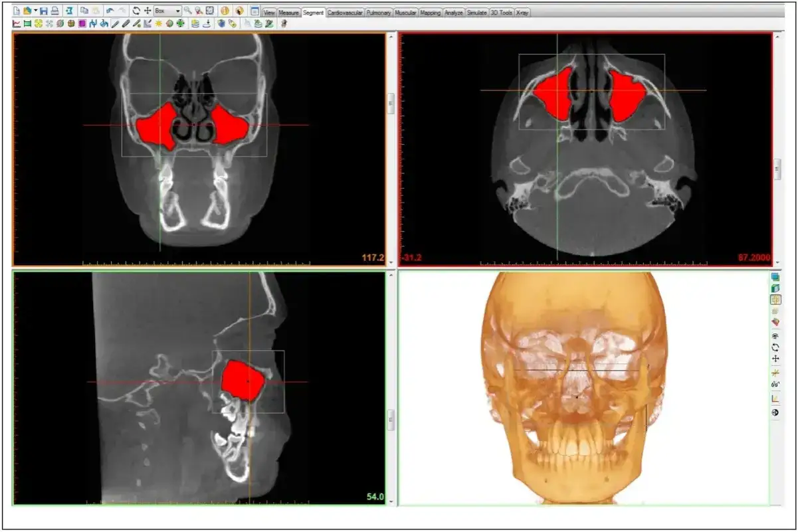Click the Zoom to fit square icon
The height and width of the screenshot is (532, 798).
pos(210,11)
